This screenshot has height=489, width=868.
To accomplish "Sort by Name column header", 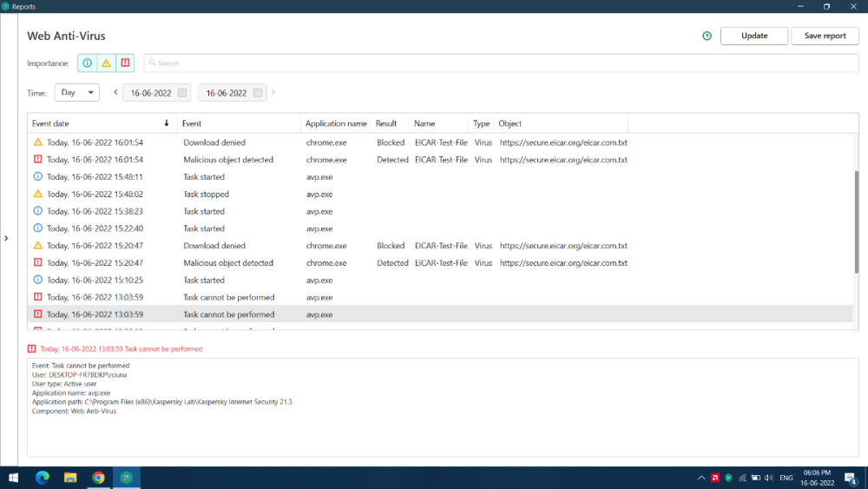I will (x=439, y=123).
